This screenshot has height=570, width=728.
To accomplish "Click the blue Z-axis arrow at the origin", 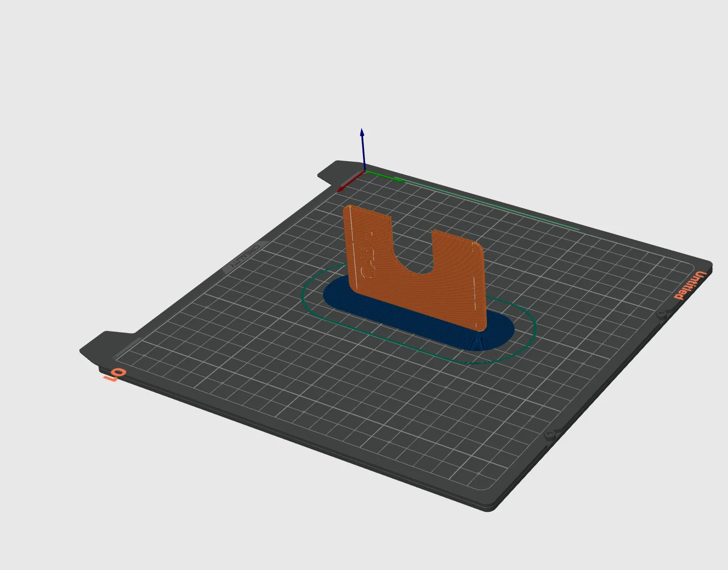I will click(x=363, y=150).
